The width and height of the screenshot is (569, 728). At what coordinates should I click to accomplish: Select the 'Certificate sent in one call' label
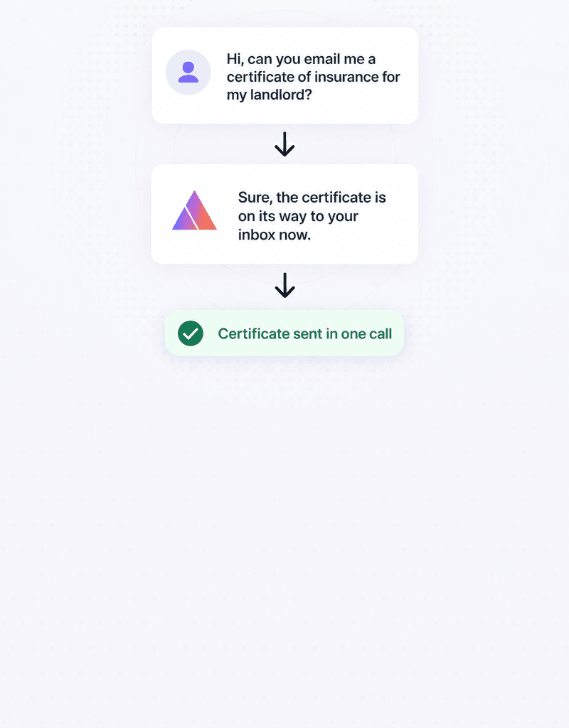click(304, 334)
